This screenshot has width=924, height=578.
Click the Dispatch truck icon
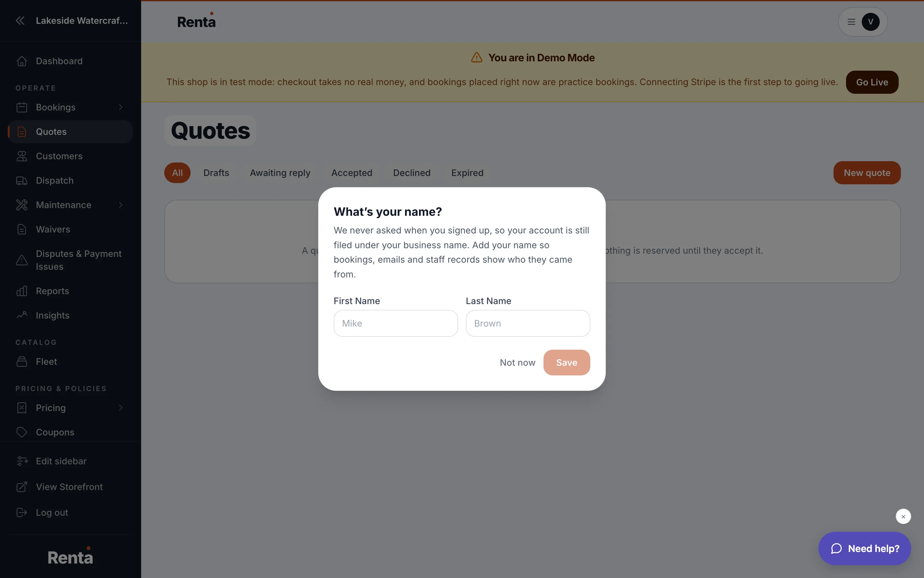click(22, 181)
